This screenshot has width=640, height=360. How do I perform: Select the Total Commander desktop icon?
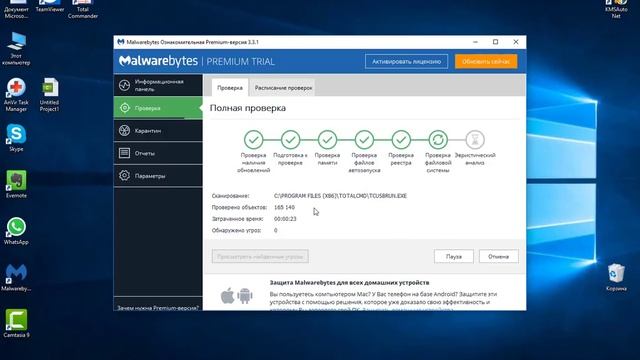(x=83, y=9)
